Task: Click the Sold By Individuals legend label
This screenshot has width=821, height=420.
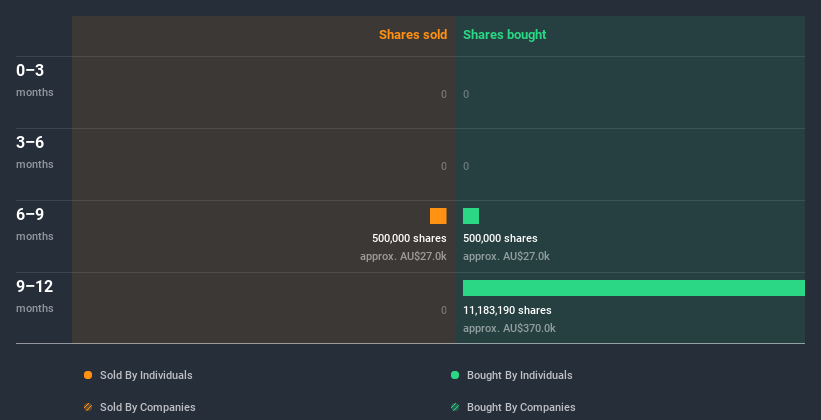Action: click(146, 375)
